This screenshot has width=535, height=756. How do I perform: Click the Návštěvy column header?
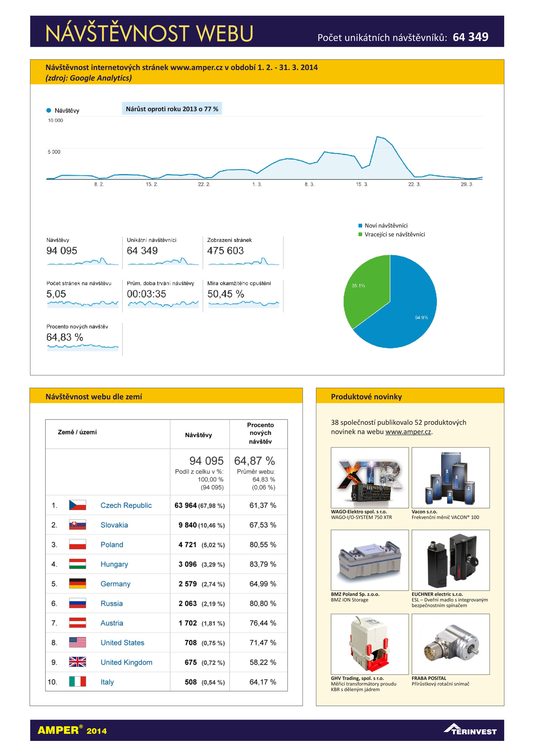point(198,435)
